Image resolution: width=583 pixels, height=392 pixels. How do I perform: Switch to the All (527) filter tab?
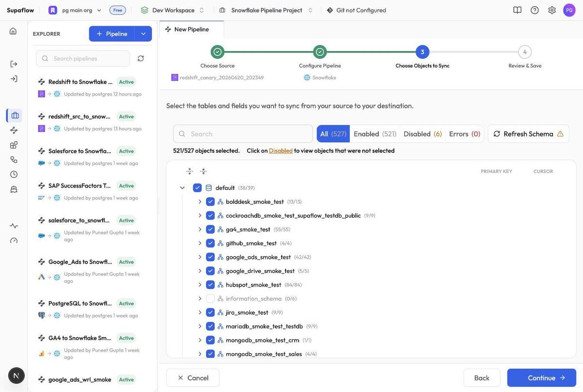pos(333,134)
